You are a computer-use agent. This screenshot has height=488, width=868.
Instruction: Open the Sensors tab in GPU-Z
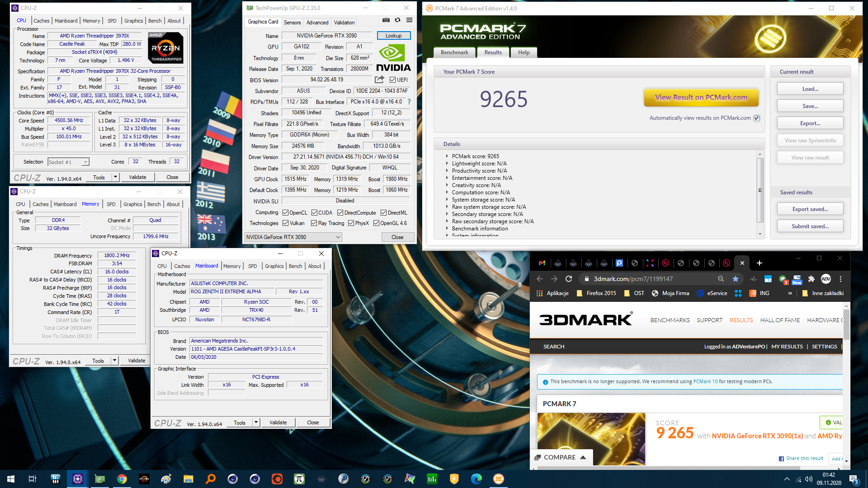[292, 22]
